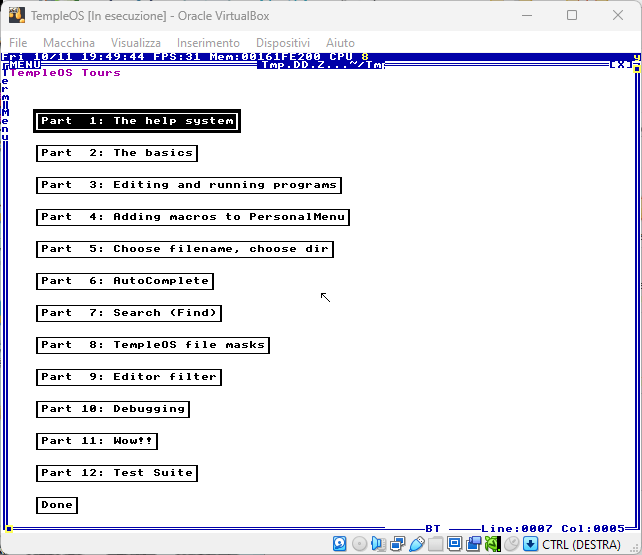
Task: Click the display settings monitor icon
Action: 454,544
